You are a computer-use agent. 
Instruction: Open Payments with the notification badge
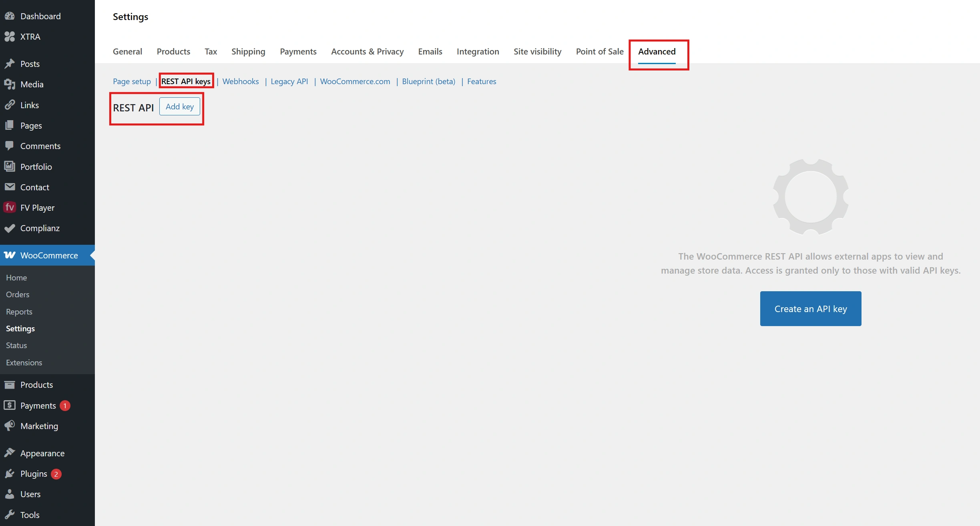point(38,405)
